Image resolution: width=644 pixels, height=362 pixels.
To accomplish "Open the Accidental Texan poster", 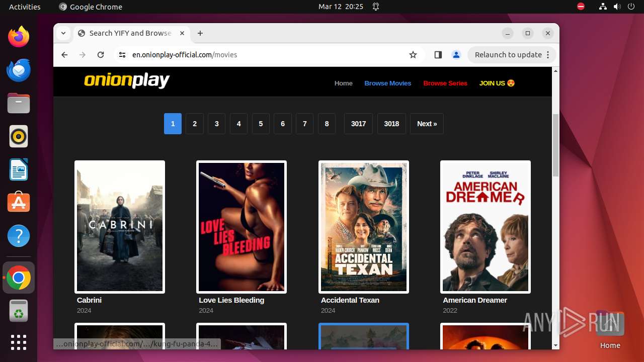I will (x=364, y=227).
